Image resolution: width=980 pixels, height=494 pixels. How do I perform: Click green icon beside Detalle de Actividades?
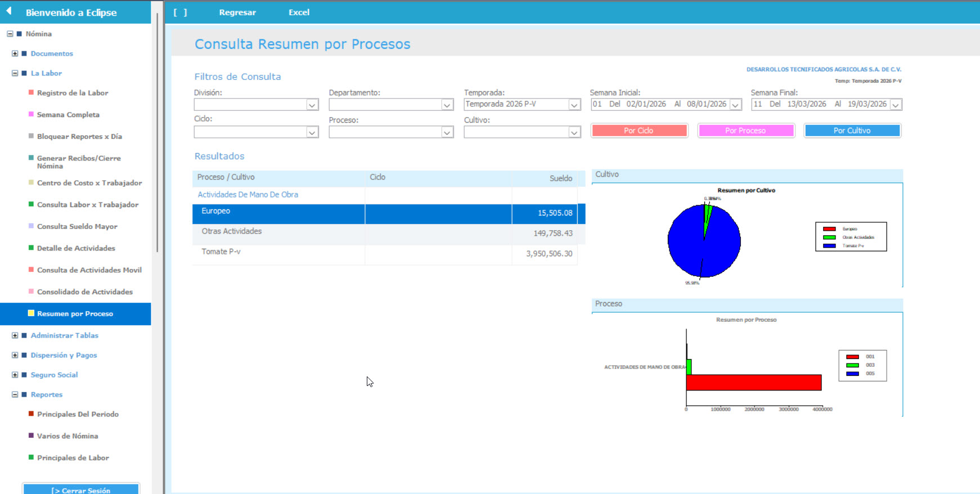pos(31,248)
